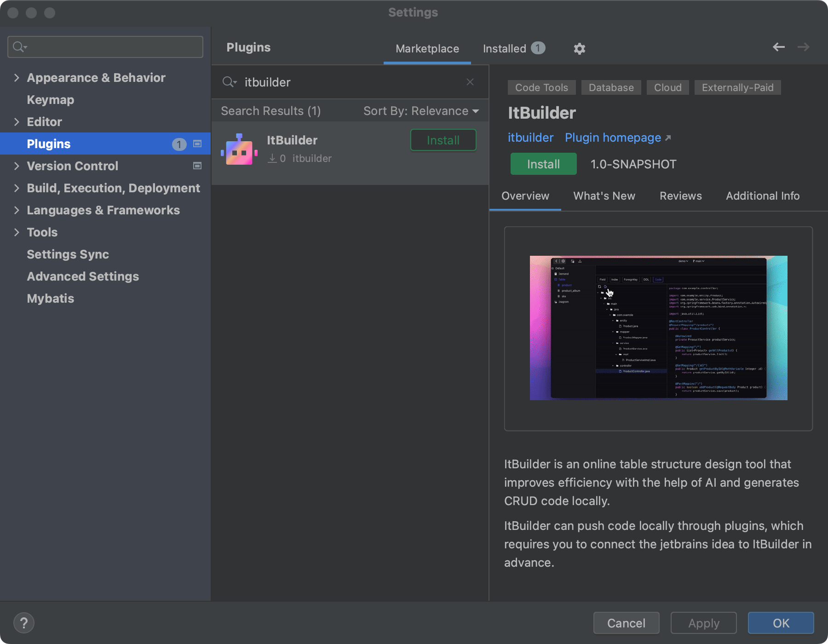
Task: Expand Languages & Frameworks section
Action: pyautogui.click(x=17, y=210)
